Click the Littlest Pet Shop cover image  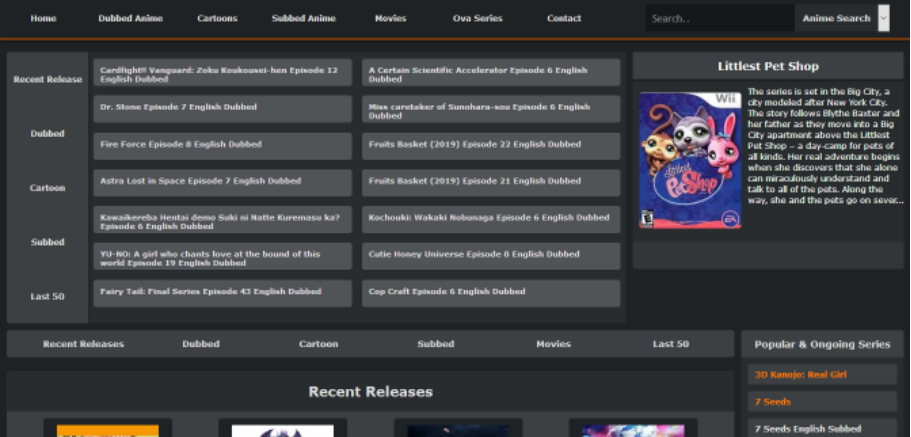pos(690,160)
